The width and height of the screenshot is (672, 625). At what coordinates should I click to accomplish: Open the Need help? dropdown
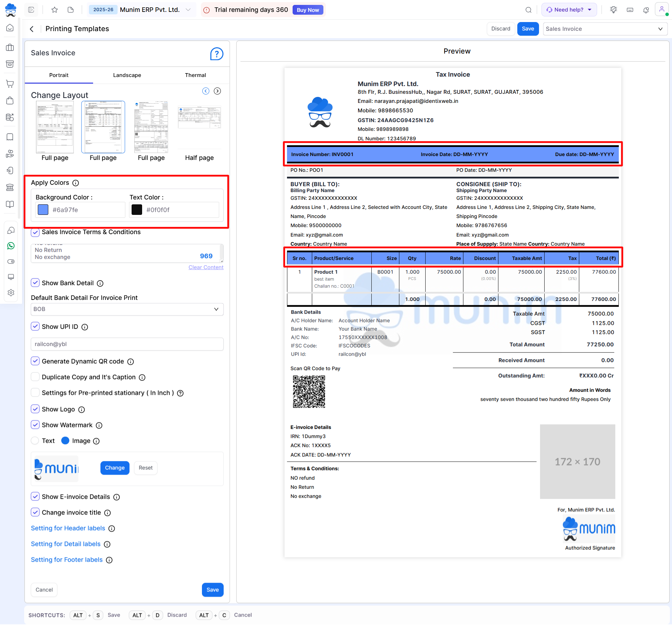[x=569, y=10]
